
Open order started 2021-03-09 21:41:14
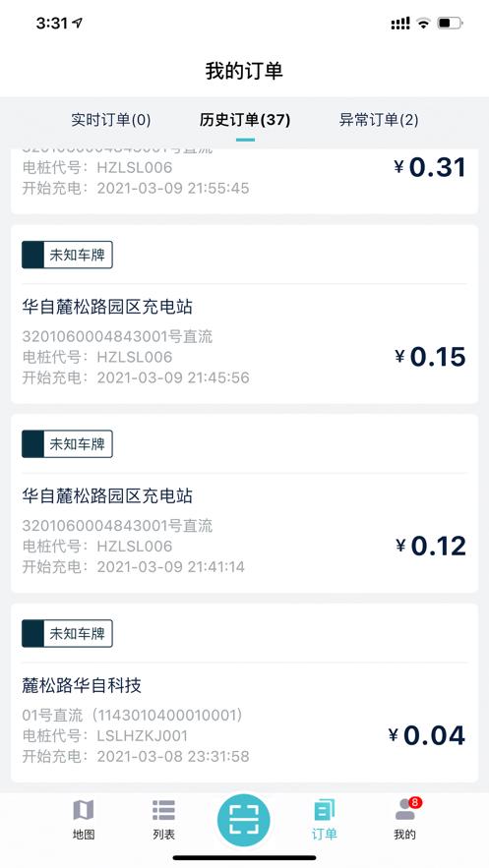coord(244,503)
